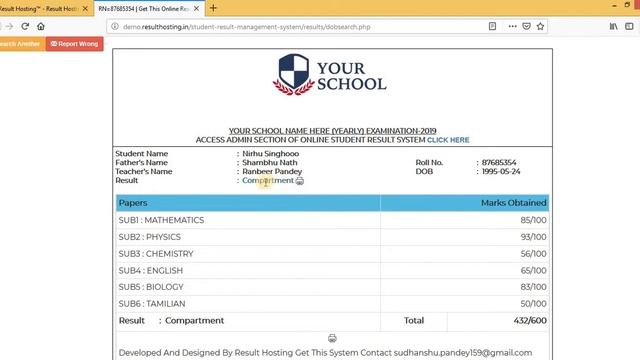Bookmark this page with the star icon
Screen dimensions: 640x360
(540, 27)
